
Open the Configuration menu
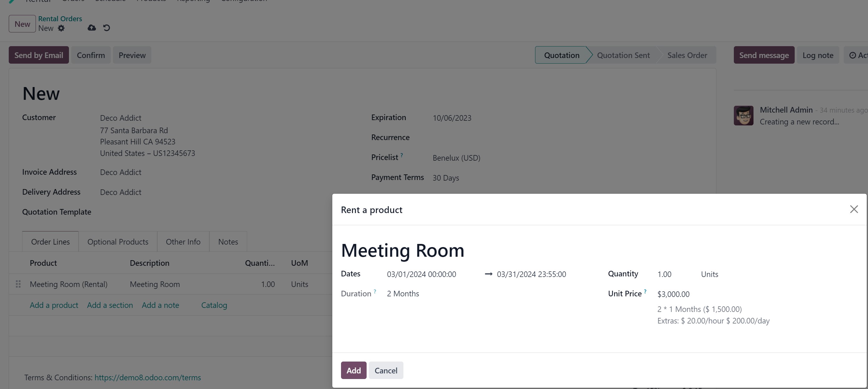[x=243, y=1]
